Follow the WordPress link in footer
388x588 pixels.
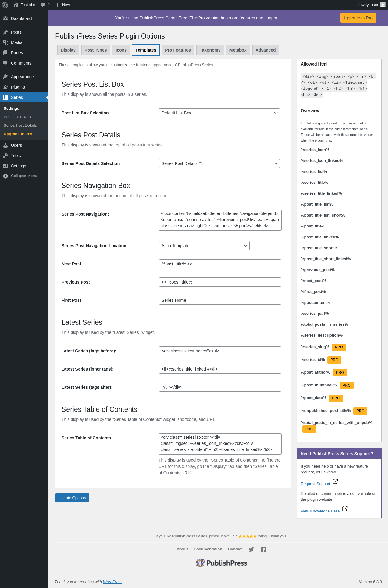pos(113,582)
